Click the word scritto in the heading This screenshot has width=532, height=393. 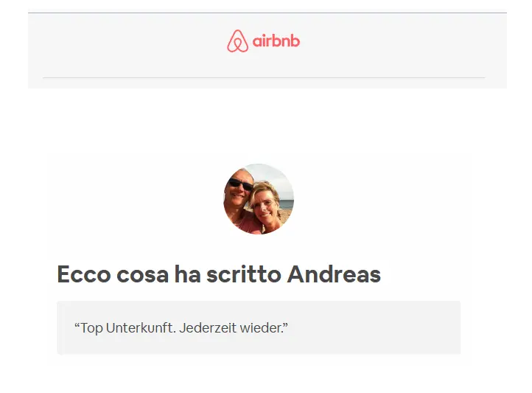pos(244,274)
